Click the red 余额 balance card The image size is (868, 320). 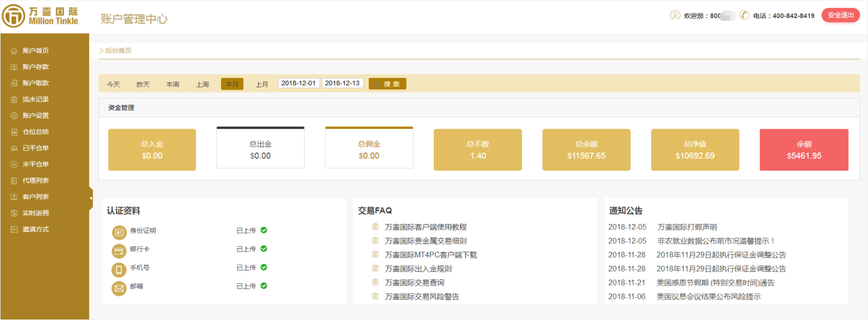click(x=803, y=150)
